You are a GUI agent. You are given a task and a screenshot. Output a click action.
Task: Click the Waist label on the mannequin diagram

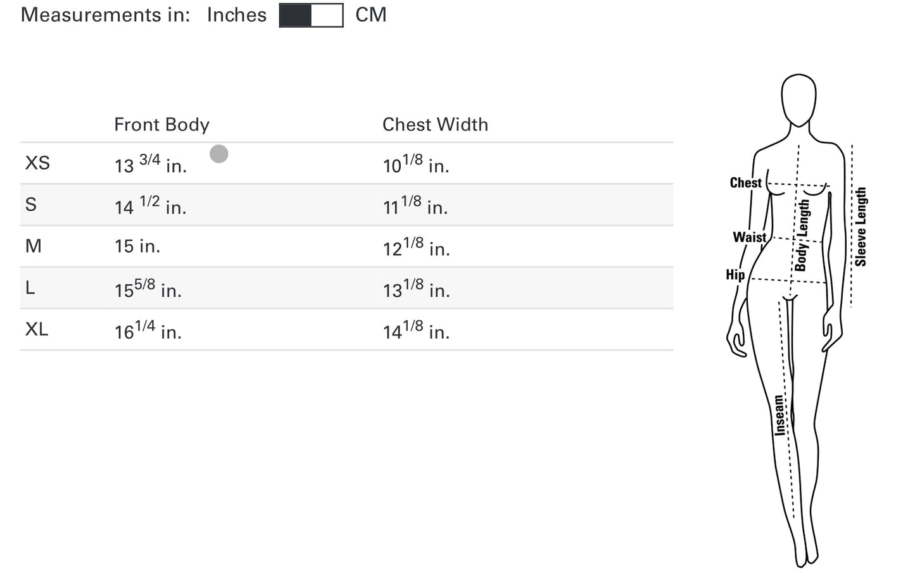click(x=749, y=237)
